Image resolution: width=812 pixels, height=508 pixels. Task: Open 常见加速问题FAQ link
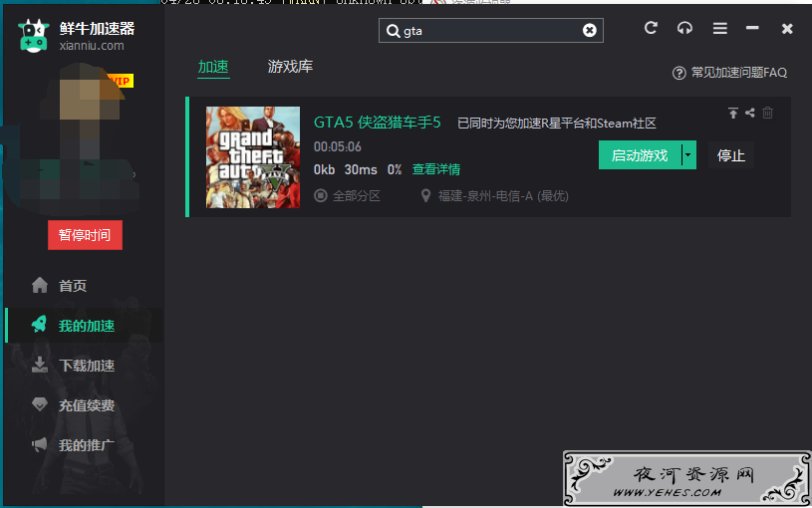pos(739,73)
